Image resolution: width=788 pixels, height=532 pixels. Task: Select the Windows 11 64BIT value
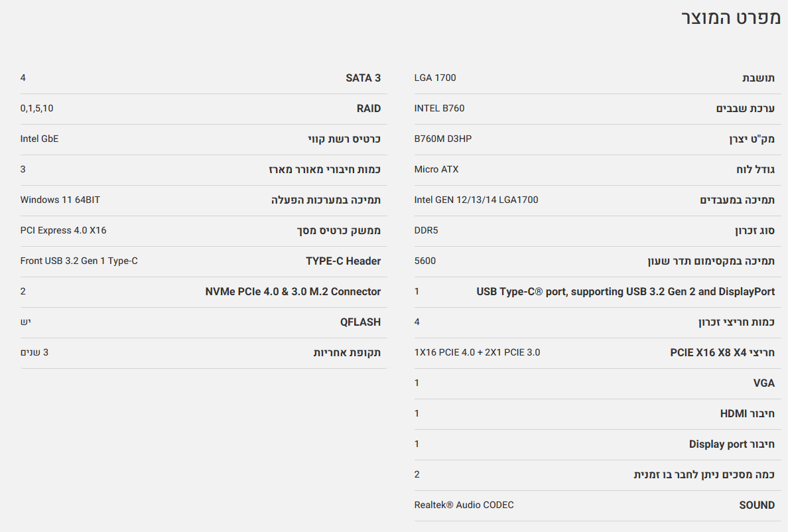click(60, 200)
